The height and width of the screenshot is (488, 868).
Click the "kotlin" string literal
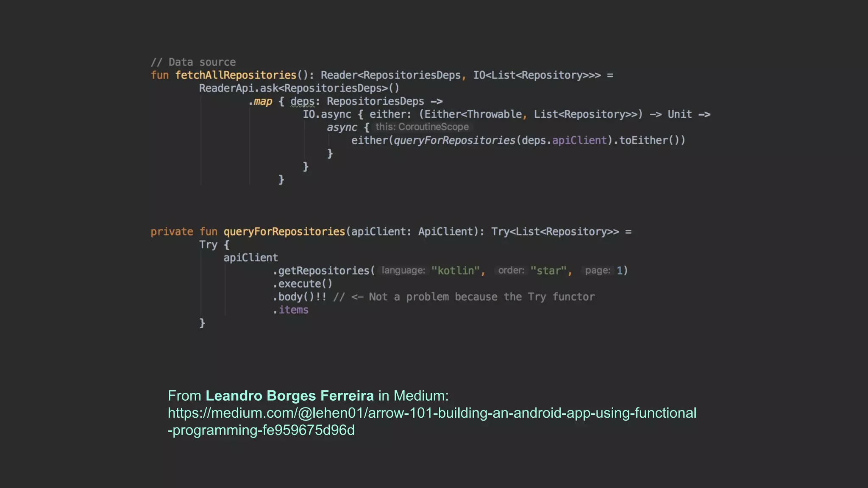tap(456, 271)
